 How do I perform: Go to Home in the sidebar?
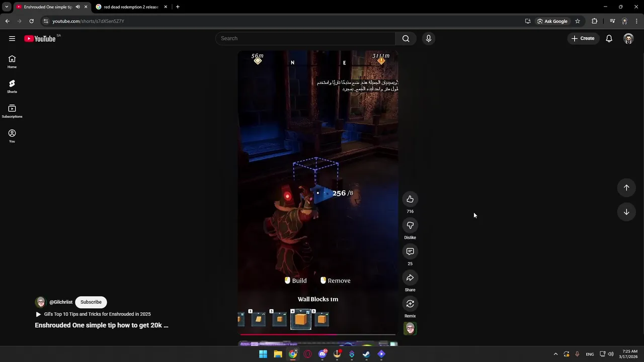[12, 62]
